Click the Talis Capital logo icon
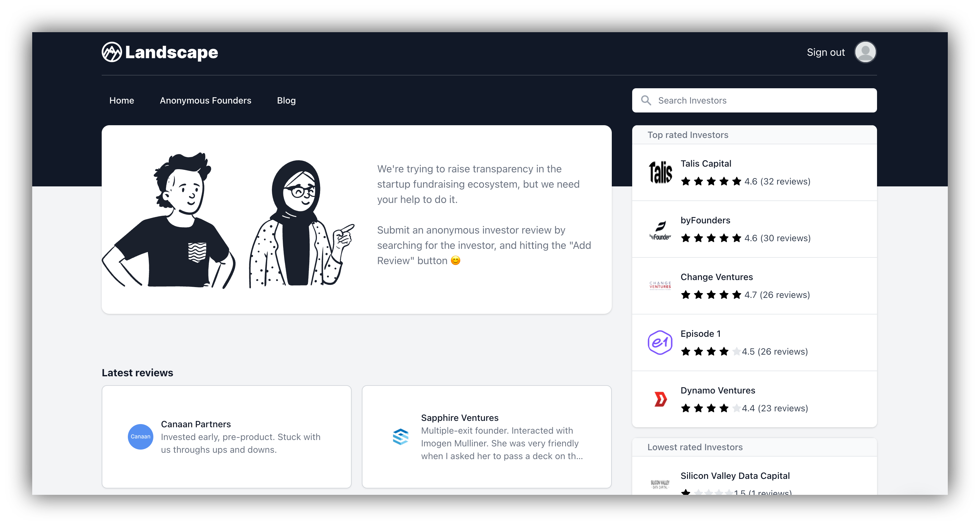 coord(659,172)
